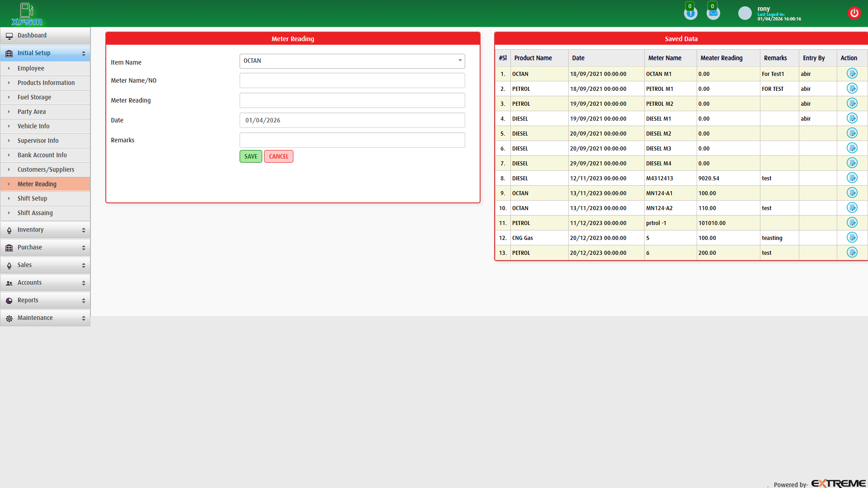
Task: Click the Reports globe icon
Action: (x=9, y=300)
